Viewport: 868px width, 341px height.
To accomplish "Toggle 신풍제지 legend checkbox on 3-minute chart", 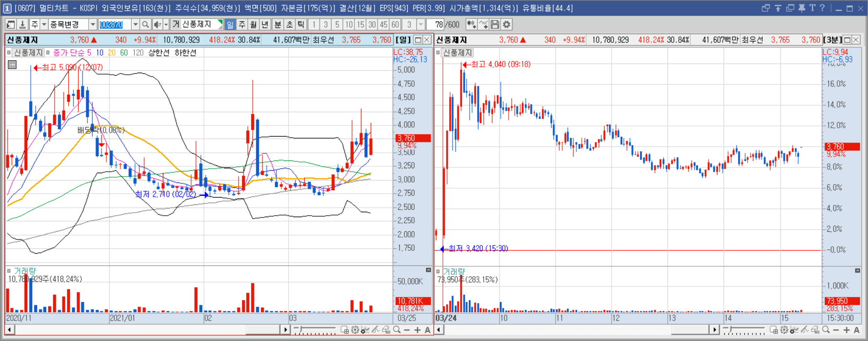I will pyautogui.click(x=438, y=53).
